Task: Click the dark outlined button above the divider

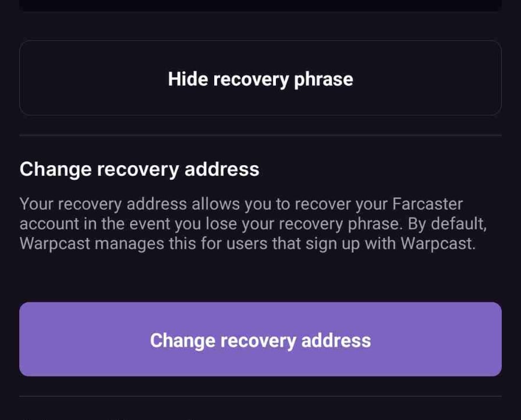Action: [260, 78]
